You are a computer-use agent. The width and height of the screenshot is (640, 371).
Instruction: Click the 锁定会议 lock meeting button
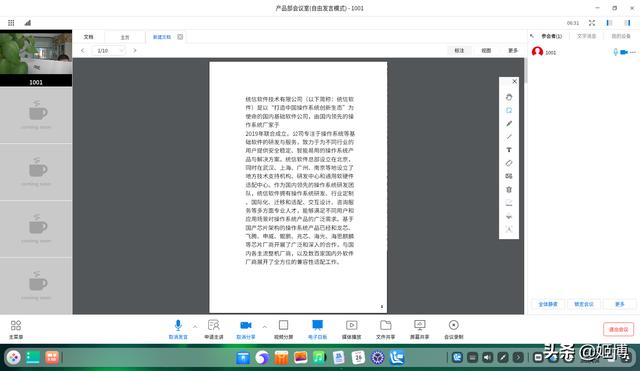pyautogui.click(x=584, y=304)
